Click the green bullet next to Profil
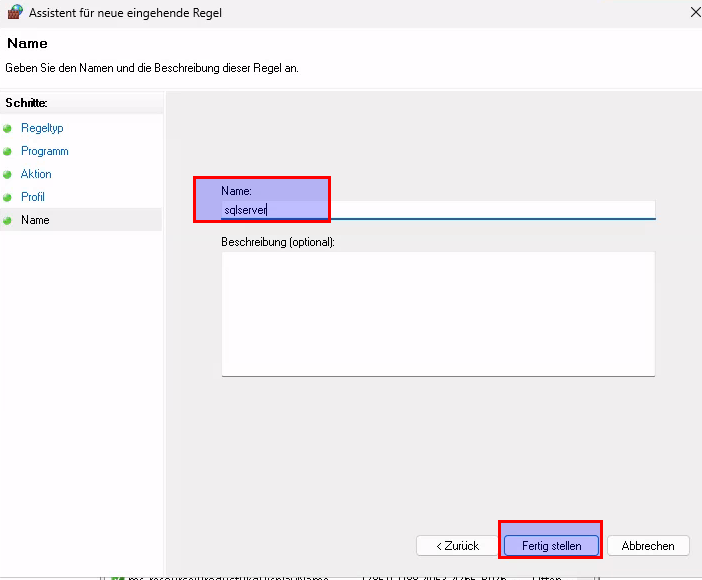Viewport: 702px width, 580px height. click(x=8, y=198)
